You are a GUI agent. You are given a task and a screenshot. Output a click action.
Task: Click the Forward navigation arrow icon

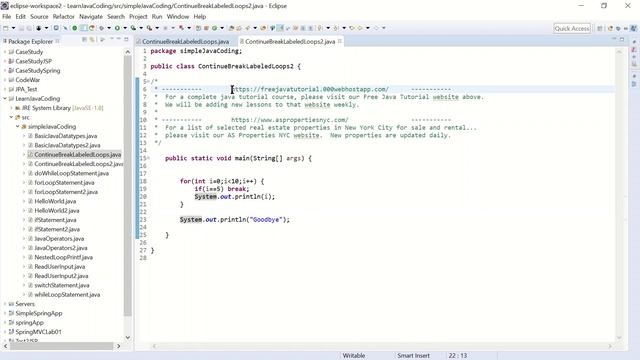[376, 28]
